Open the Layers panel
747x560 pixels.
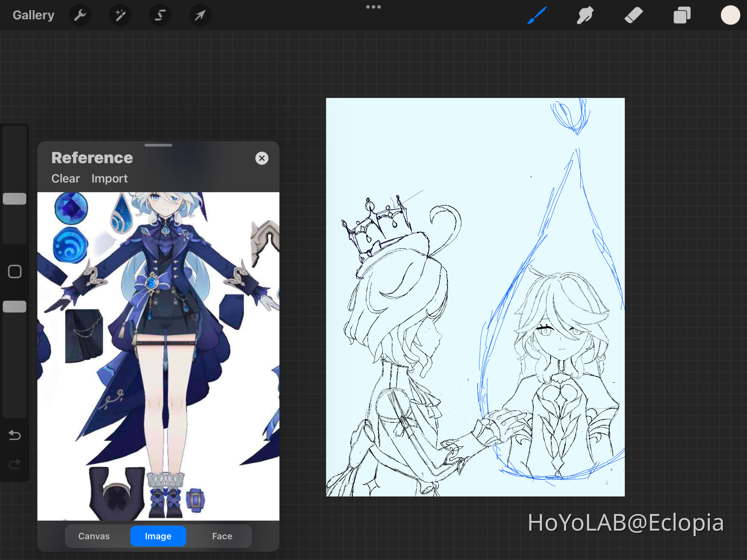click(682, 15)
